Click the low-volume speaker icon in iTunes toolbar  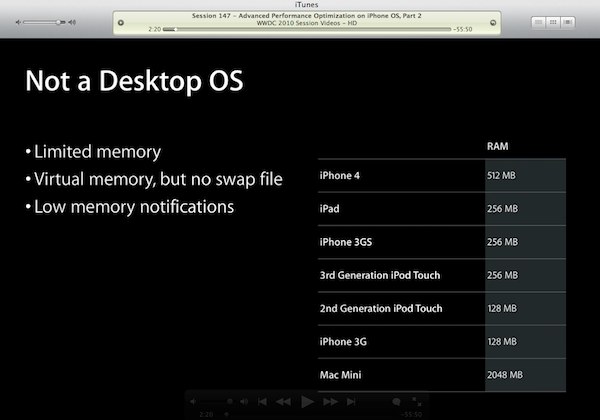click(x=18, y=23)
